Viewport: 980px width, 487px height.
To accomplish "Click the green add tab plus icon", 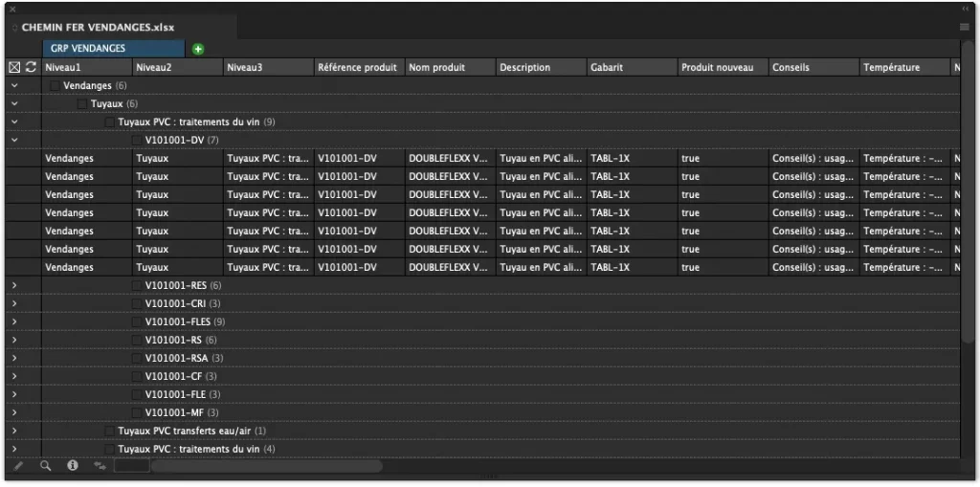I will (198, 49).
